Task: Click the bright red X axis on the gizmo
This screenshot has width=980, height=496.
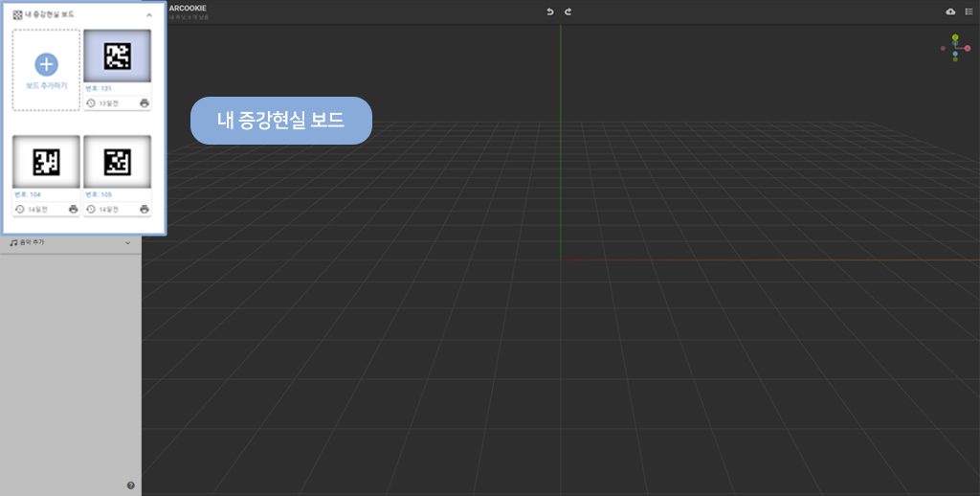Action: tap(968, 48)
